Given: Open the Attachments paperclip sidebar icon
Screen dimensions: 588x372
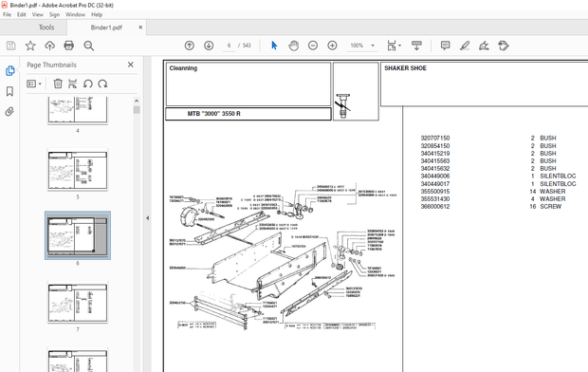Looking at the screenshot, I should pyautogui.click(x=9, y=111).
